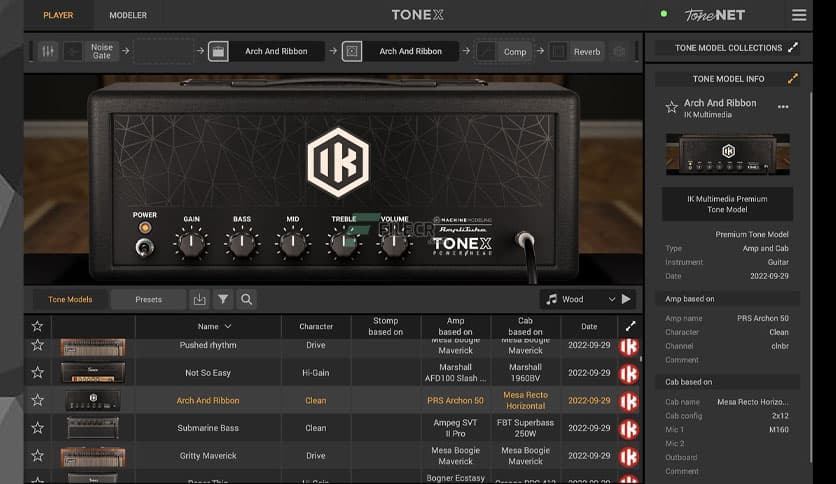This screenshot has height=484, width=836.
Task: Click the import download icon
Action: (199, 300)
